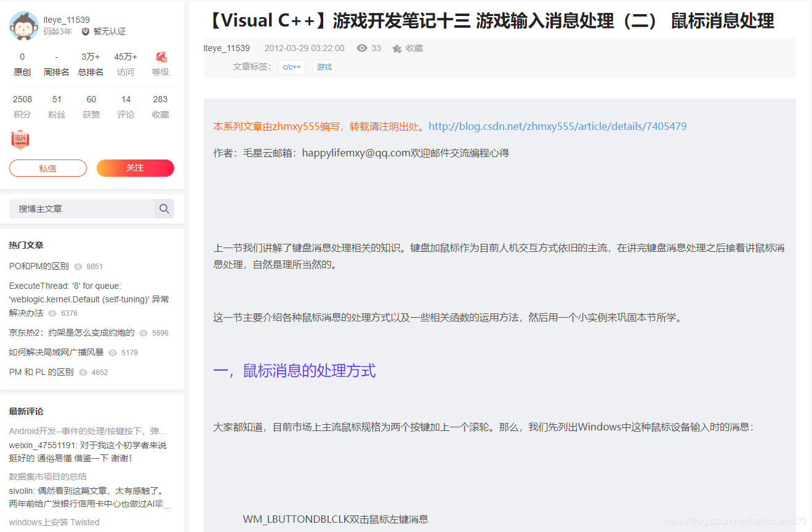This screenshot has width=812, height=532.
Task: Click the 总排名 3万+ stat
Action: [90, 64]
